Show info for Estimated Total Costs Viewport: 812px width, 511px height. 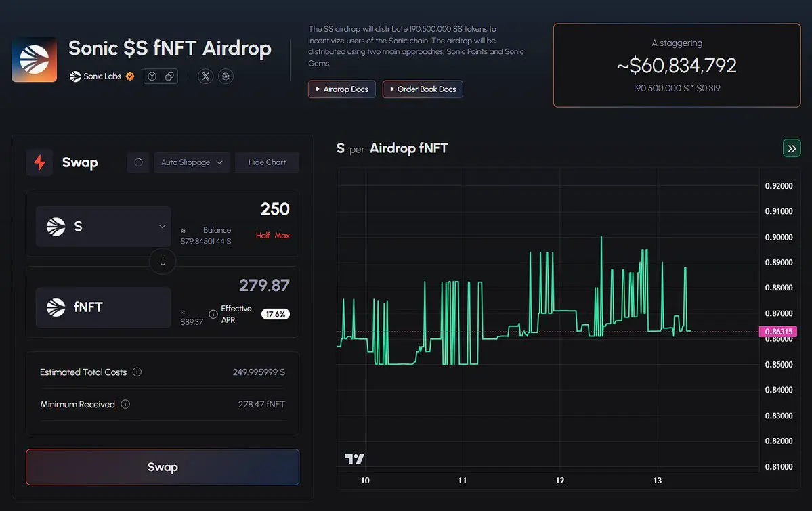pyautogui.click(x=137, y=372)
